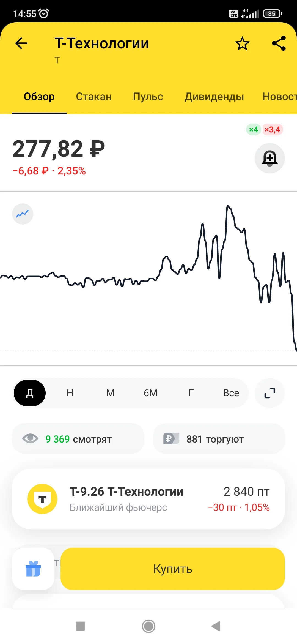This screenshot has width=297, height=644.
Task: Select the 6М chart period
Action: point(151,393)
